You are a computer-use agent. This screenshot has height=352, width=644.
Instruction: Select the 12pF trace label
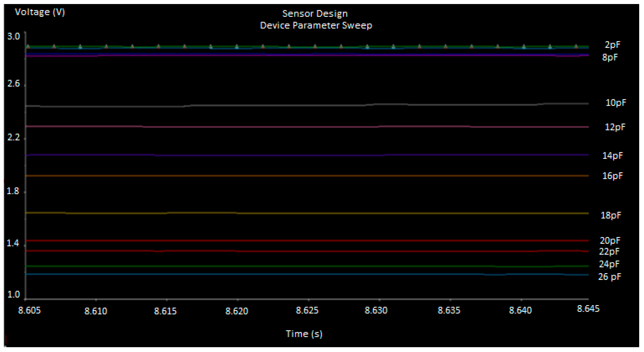[615, 127]
